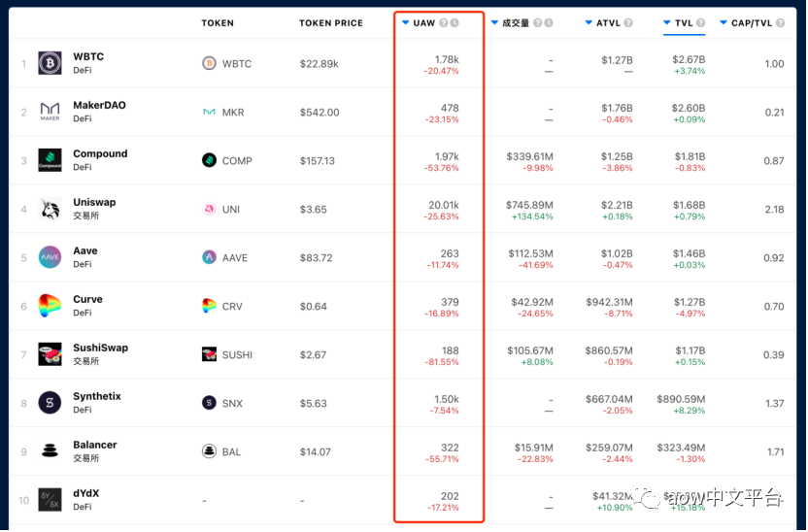808x532 pixels.
Task: Click Aave's ATVL value $1.02B
Action: tap(617, 253)
